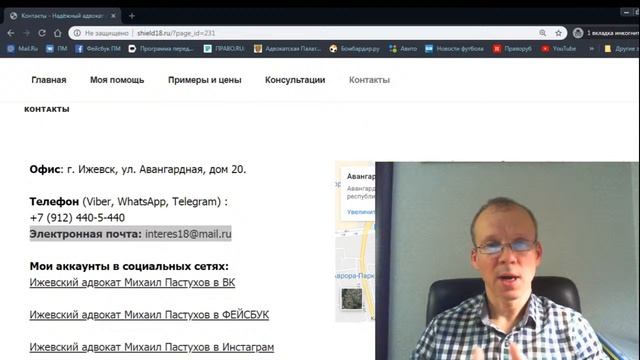Viewport: 640px width, 360px height.
Task: Reload the page with refresh icon
Action: pyautogui.click(x=42, y=33)
